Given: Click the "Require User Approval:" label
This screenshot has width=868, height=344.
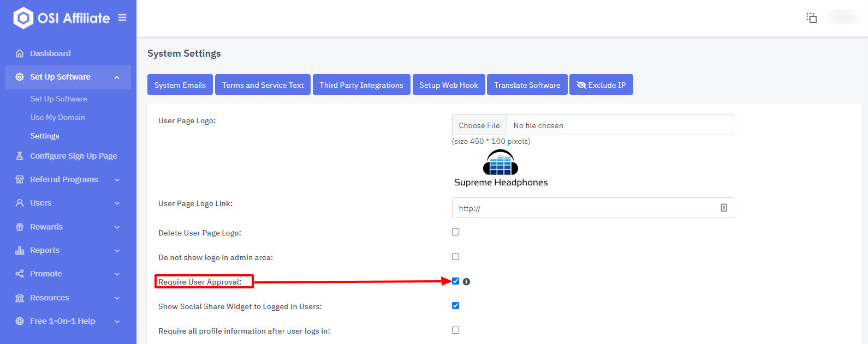Looking at the screenshot, I should [x=200, y=282].
